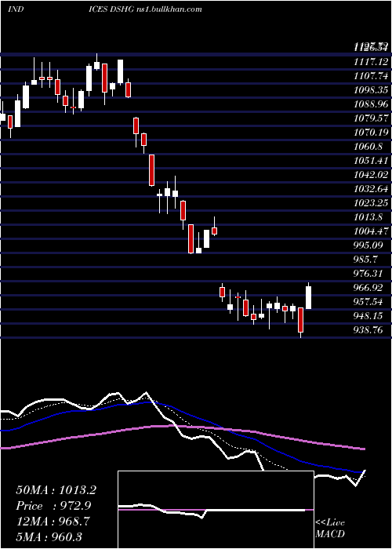Viewport: 392px width, 549px height.
Task: Select the 1079.57 axis value
Action: [x=372, y=118]
